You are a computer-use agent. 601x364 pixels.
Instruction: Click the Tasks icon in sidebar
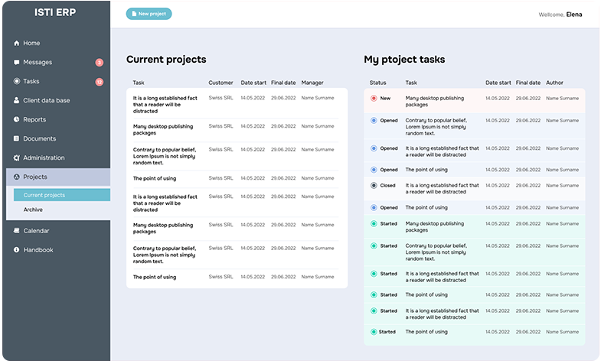click(x=17, y=82)
